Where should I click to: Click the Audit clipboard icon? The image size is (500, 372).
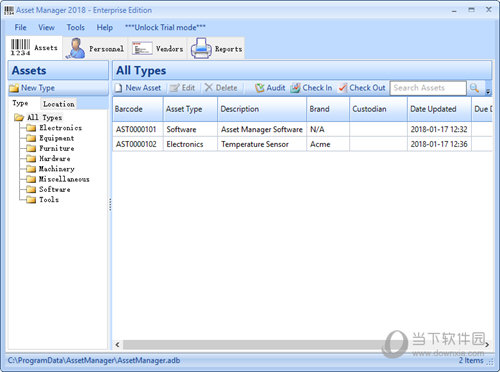coord(259,88)
